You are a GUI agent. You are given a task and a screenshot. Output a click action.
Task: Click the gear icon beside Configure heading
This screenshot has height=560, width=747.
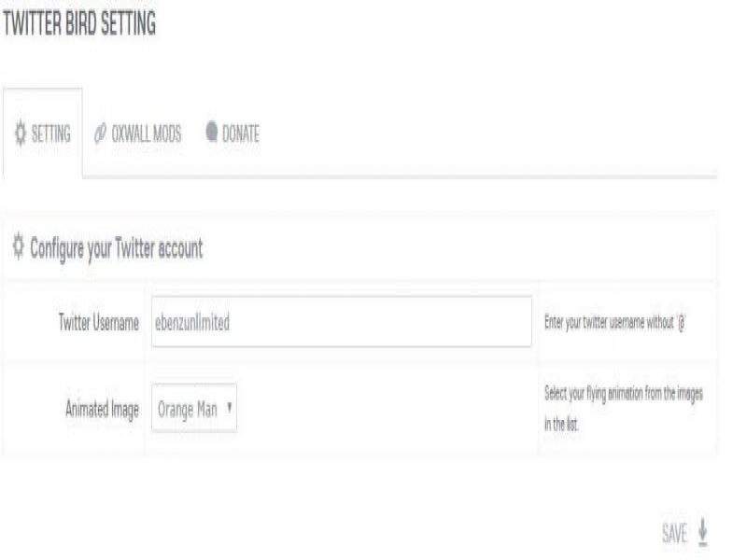coord(18,248)
